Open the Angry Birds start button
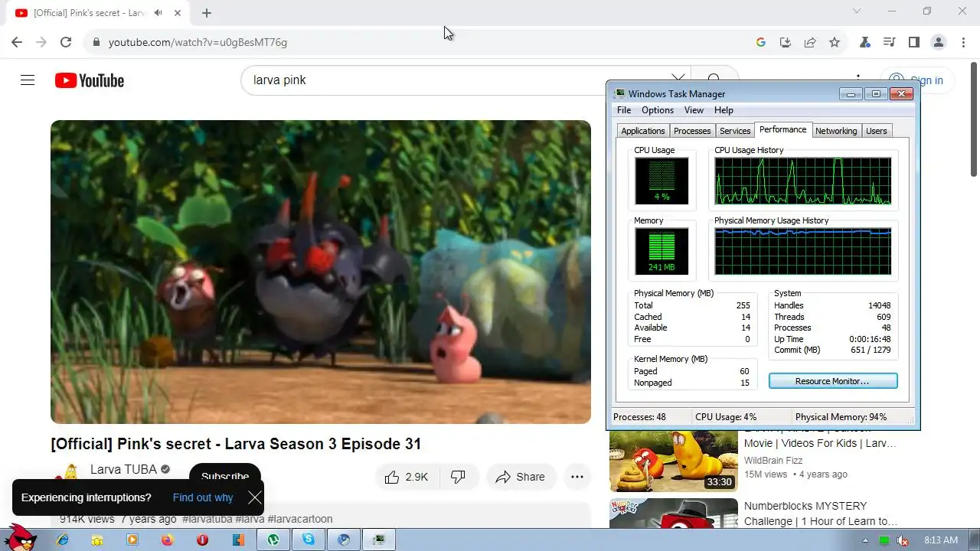The height and width of the screenshot is (551, 980). pyautogui.click(x=20, y=538)
